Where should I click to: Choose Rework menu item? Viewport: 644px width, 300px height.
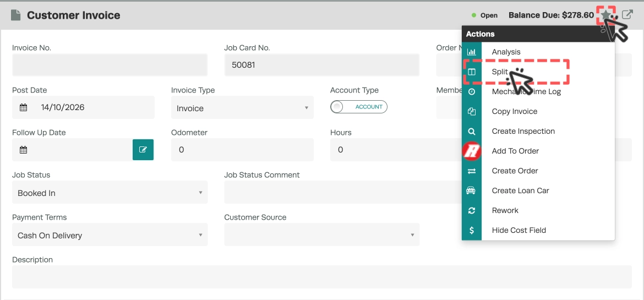(x=505, y=210)
